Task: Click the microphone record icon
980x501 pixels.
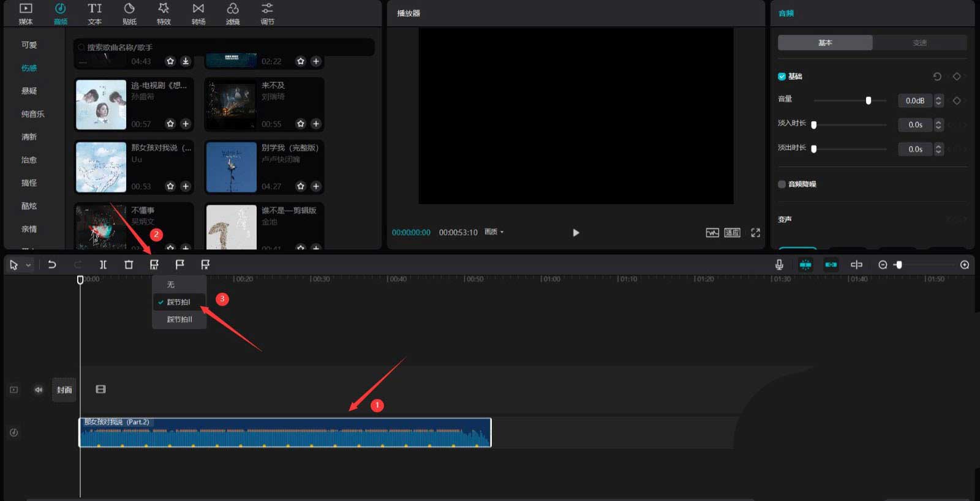Action: (779, 265)
